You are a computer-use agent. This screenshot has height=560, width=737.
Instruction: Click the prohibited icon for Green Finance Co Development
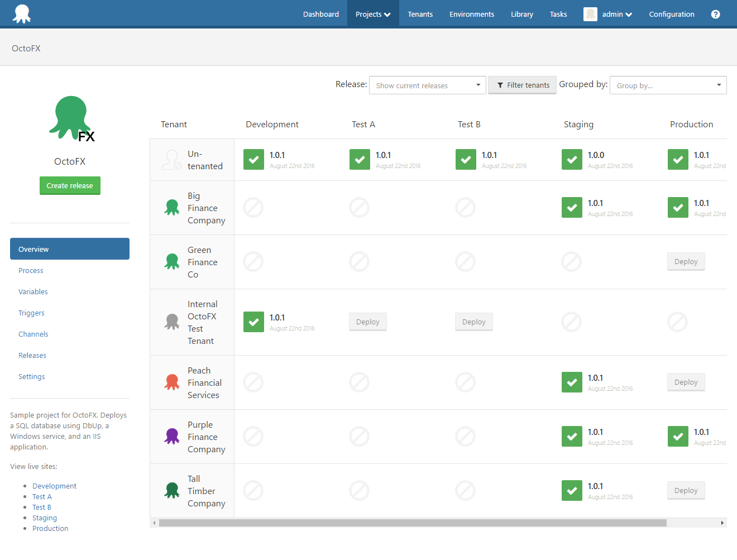[x=253, y=261]
